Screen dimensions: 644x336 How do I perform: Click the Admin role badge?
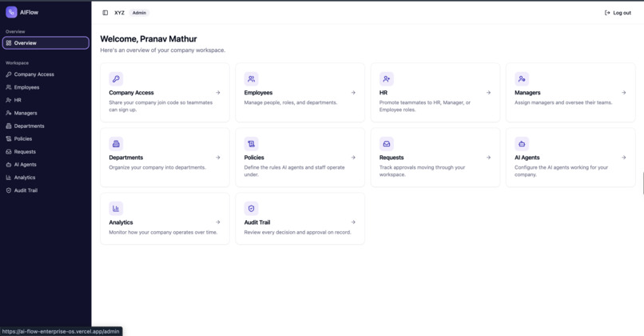(139, 13)
